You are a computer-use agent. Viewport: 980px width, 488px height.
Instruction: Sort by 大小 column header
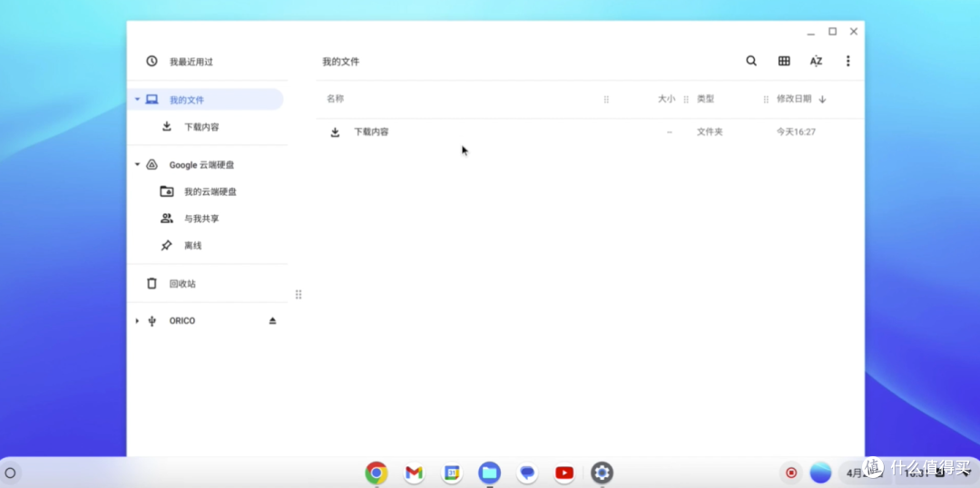pyautogui.click(x=666, y=99)
